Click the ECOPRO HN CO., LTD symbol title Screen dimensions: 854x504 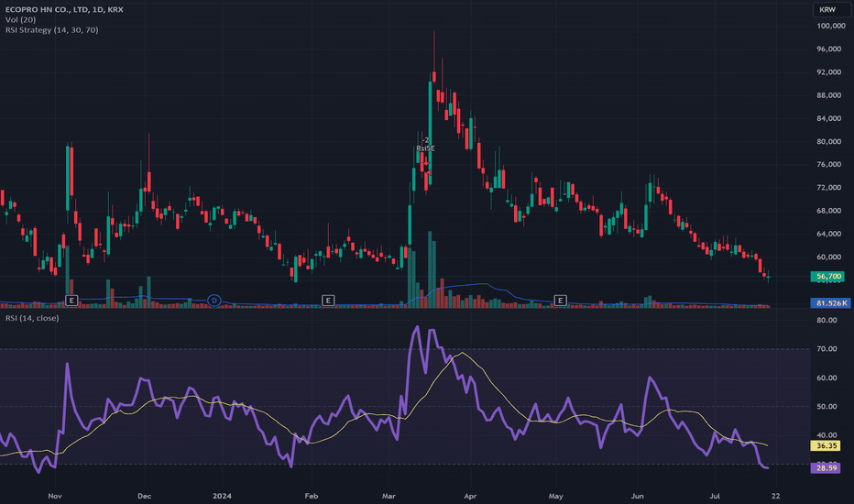click(x=64, y=9)
